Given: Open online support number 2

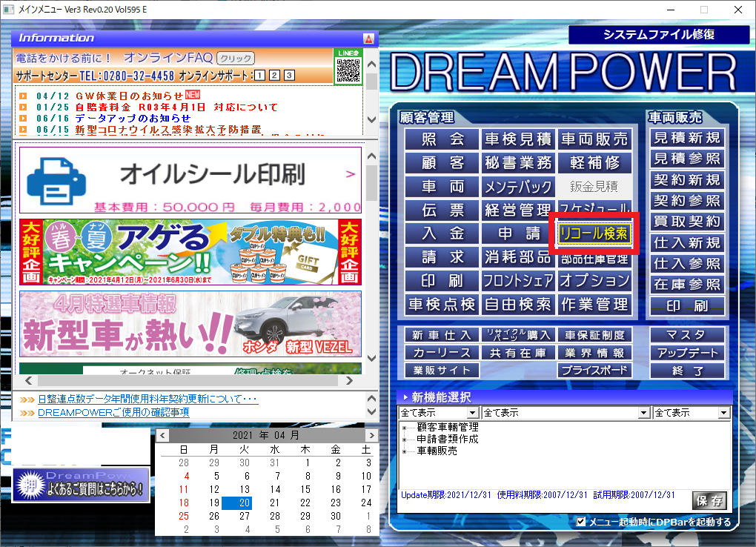Looking at the screenshot, I should (274, 76).
